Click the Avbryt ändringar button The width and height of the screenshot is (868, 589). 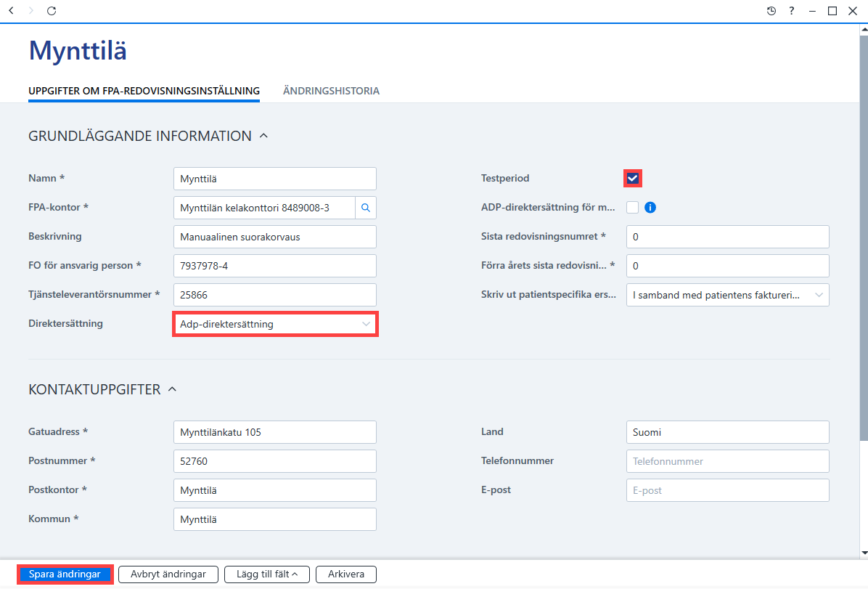coord(168,574)
